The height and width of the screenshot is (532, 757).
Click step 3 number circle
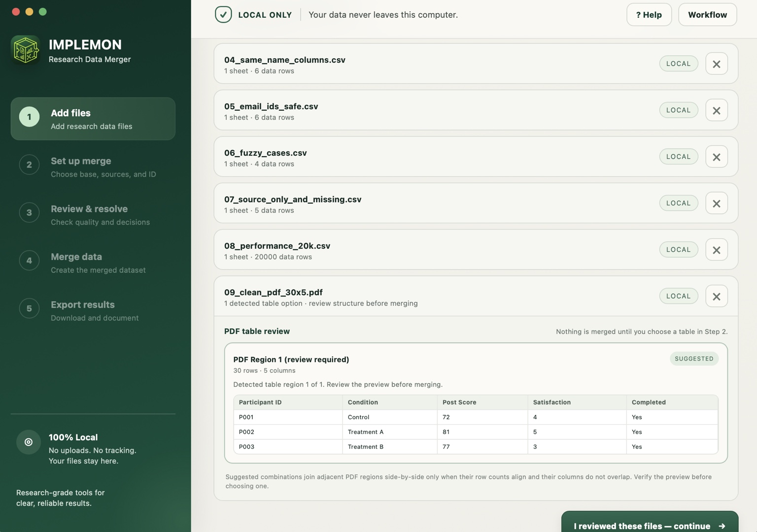tap(29, 212)
